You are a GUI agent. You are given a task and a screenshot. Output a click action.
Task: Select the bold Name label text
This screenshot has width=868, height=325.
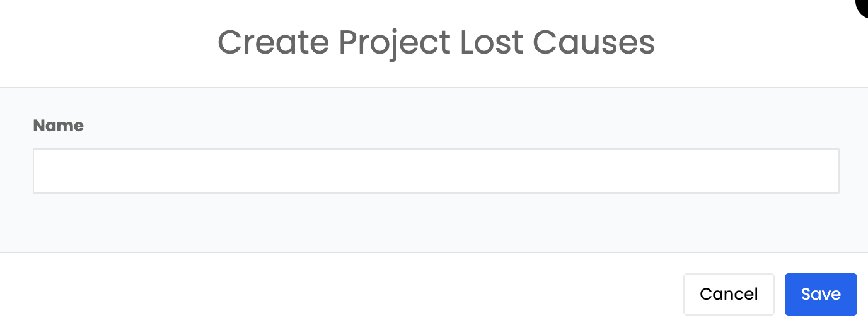[x=58, y=126]
